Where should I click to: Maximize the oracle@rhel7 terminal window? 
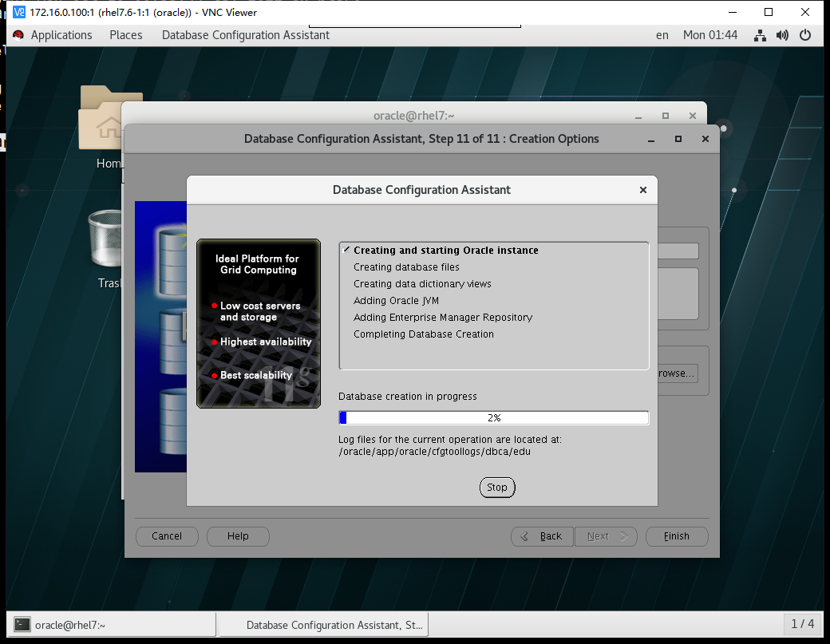pyautogui.click(x=666, y=116)
